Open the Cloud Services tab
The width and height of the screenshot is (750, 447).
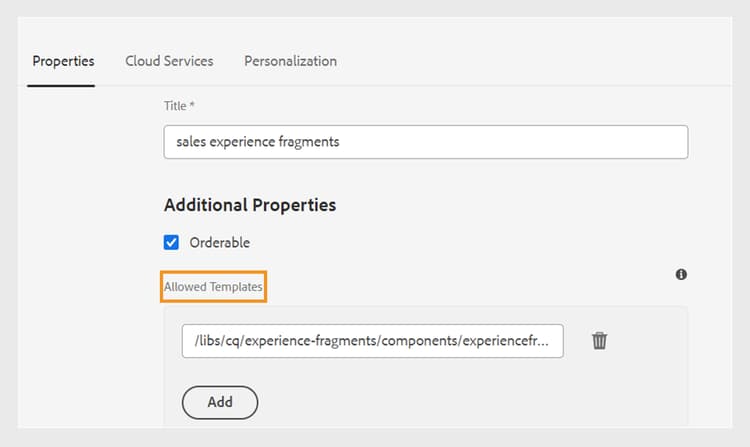click(x=169, y=61)
